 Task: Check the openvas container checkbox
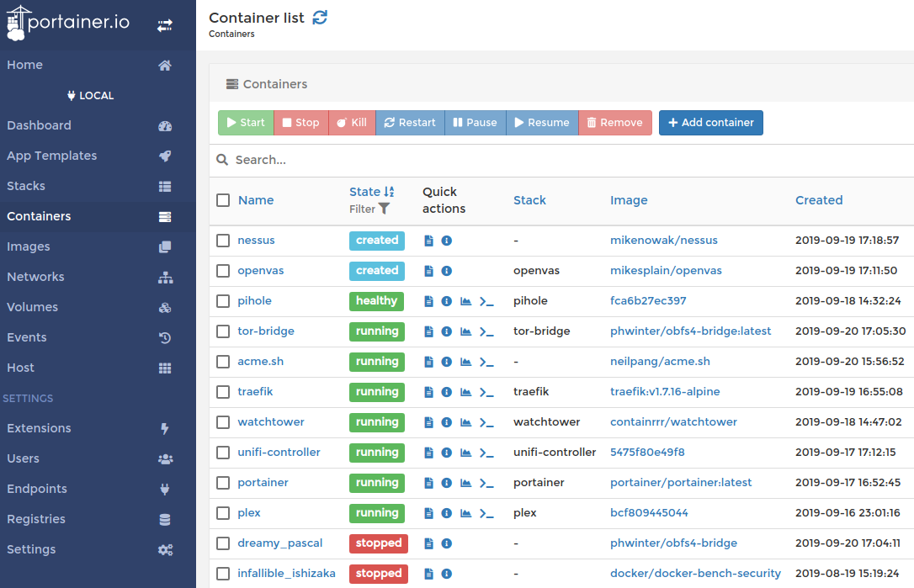point(223,271)
